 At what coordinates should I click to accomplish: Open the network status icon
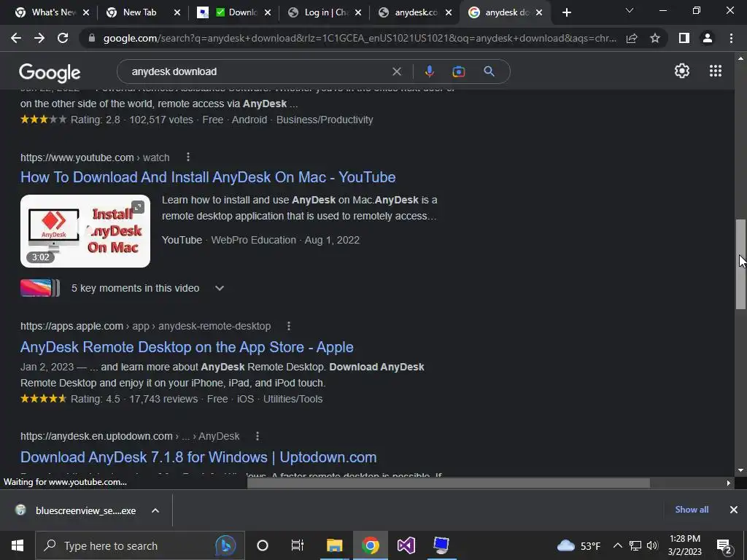(635, 545)
